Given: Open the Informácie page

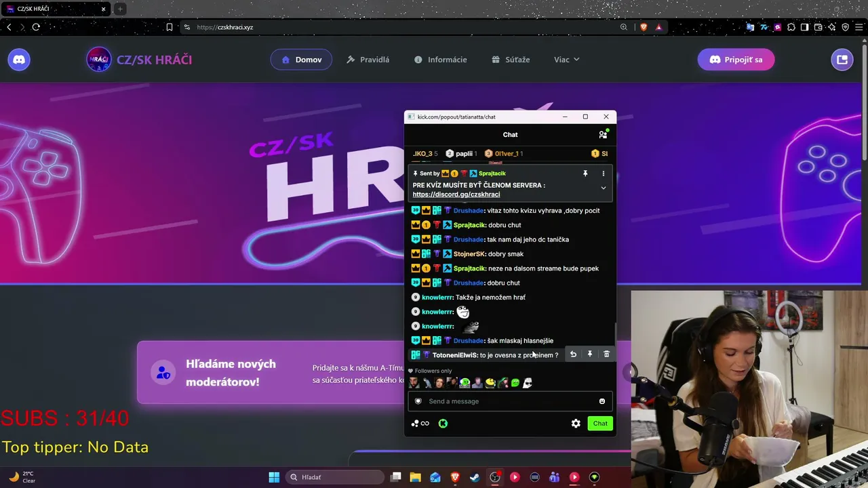Looking at the screenshot, I should point(441,60).
